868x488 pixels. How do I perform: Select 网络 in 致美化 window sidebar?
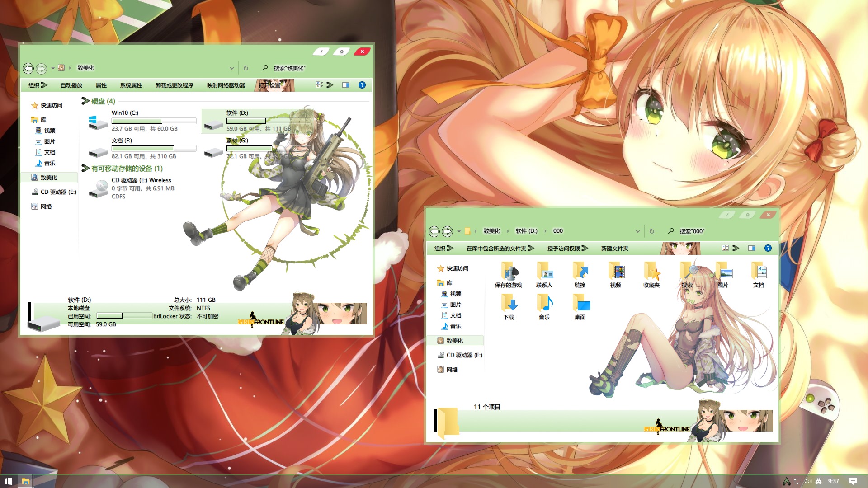(x=42, y=206)
